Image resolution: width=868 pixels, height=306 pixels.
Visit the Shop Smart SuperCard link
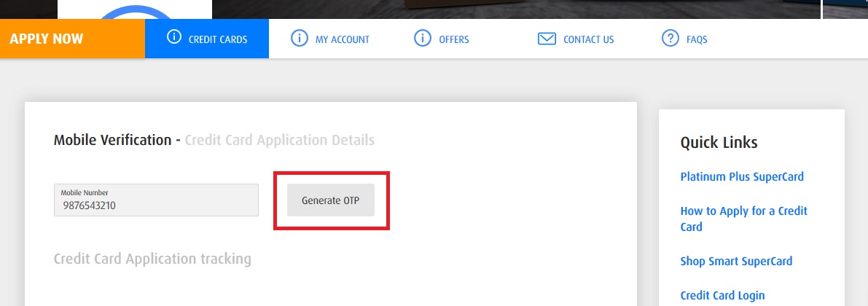pos(736,261)
